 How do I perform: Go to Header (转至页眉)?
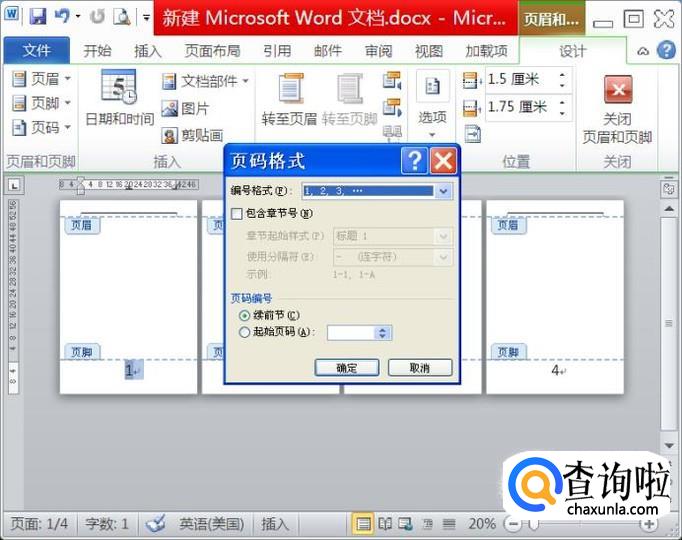289,100
